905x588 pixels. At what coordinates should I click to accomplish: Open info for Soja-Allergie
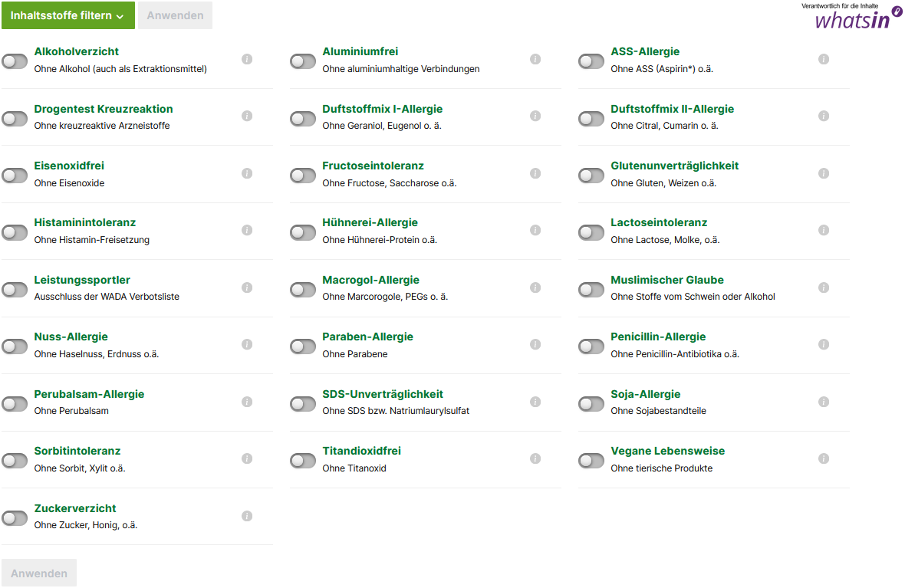pyautogui.click(x=824, y=402)
